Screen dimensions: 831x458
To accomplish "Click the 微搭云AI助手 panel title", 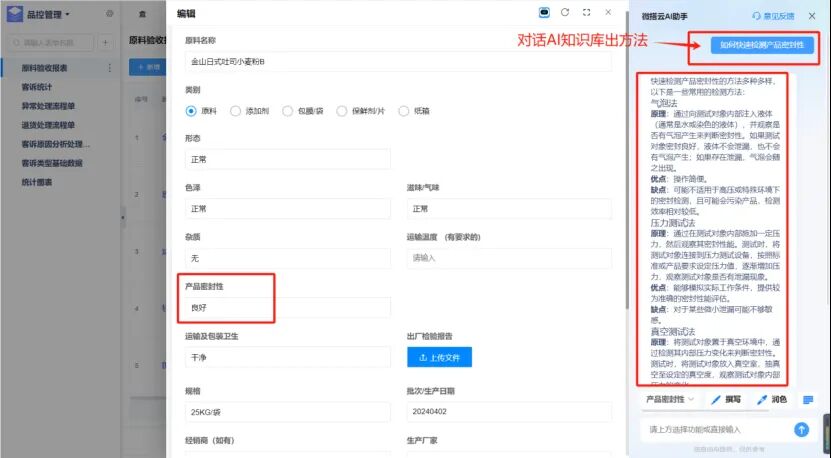I will click(665, 16).
